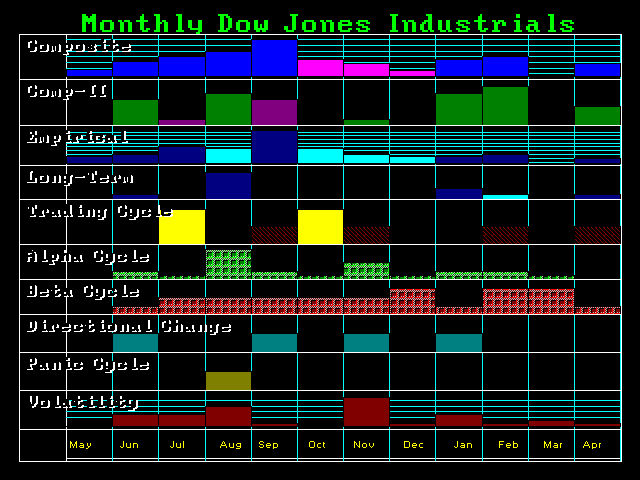Image resolution: width=640 pixels, height=480 pixels.
Task: Click the Jun month label
Action: [x=129, y=444]
